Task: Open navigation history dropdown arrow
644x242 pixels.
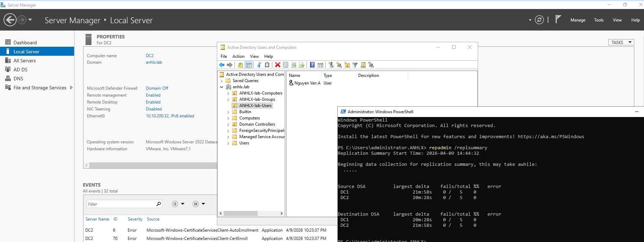Action: coord(30,20)
